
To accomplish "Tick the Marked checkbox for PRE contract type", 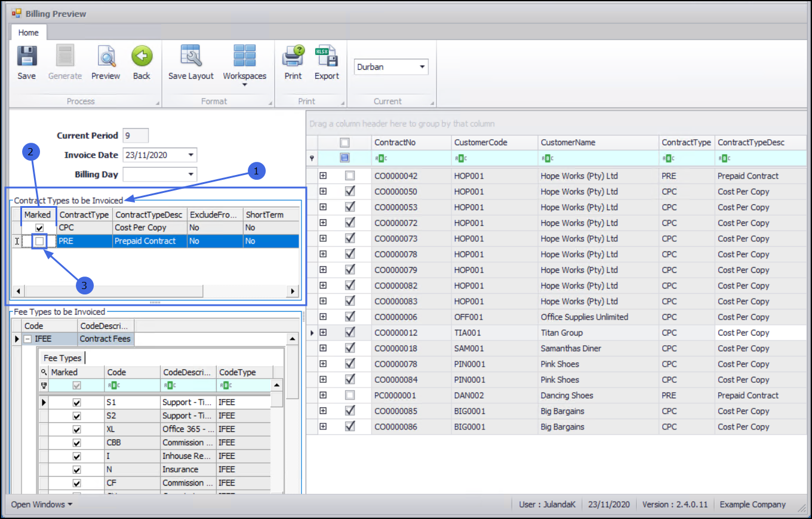I will pyautogui.click(x=39, y=241).
